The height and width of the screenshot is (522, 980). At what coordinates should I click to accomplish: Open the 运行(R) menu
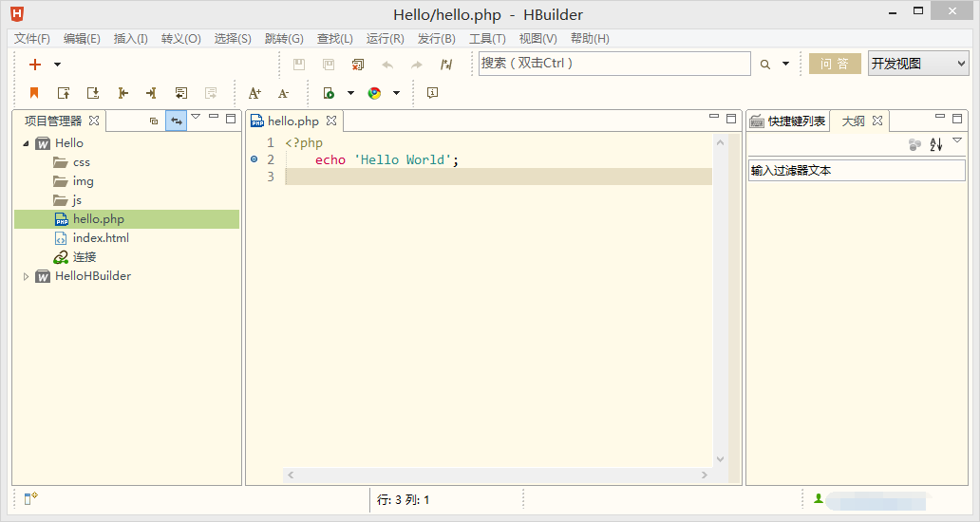385,39
